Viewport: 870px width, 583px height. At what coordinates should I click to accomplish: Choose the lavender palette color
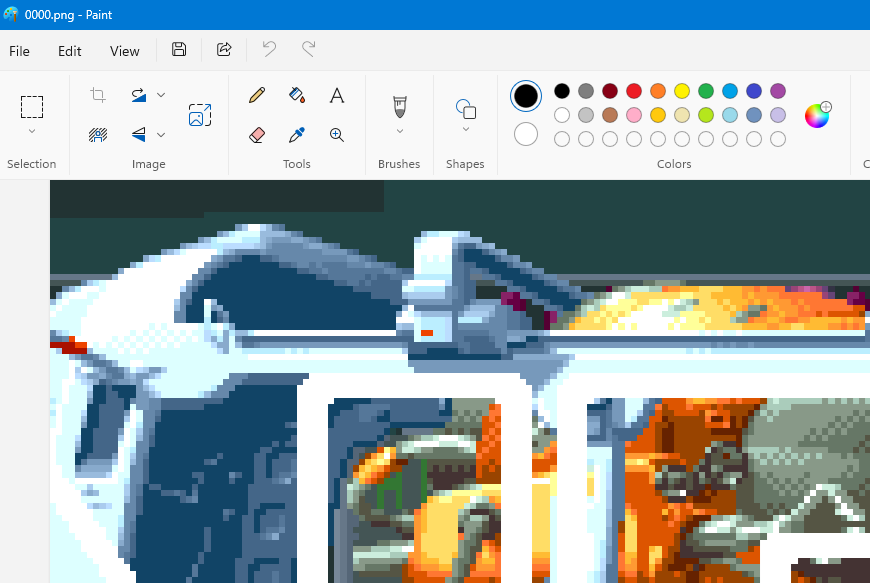[778, 115]
